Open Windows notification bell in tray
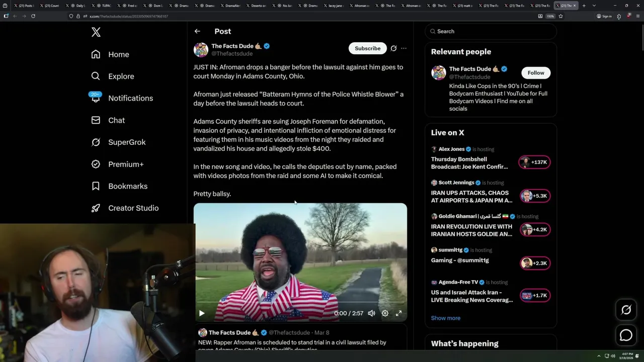 (637, 356)
